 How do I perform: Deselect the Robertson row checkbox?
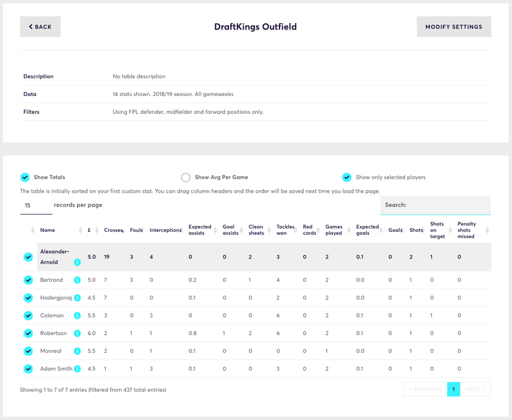coord(28,333)
